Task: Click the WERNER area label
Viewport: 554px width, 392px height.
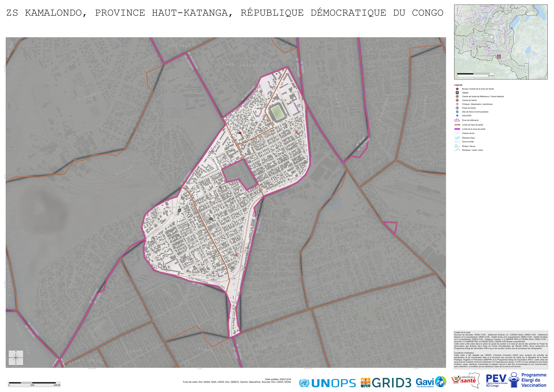Action: pyautogui.click(x=353, y=251)
